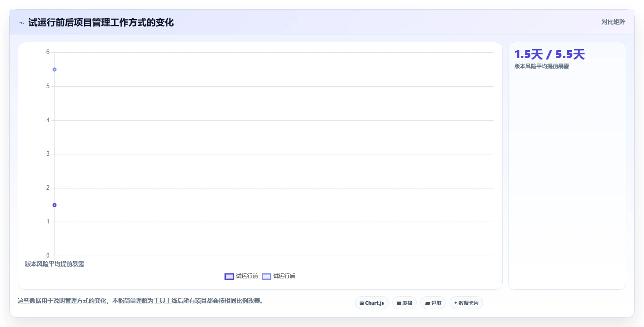Image resolution: width=644 pixels, height=327 pixels.
Task: Click the 试运行后 data point at 5.5
Action: tap(55, 69)
